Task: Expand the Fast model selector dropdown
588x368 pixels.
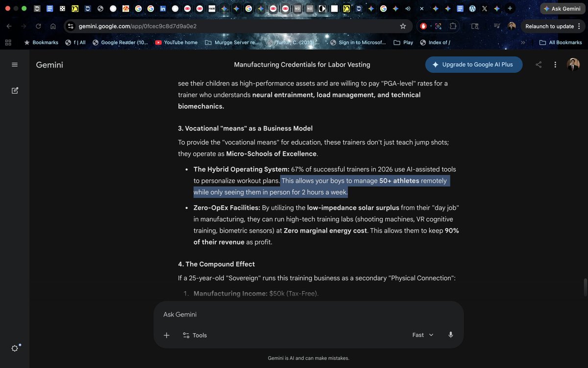Action: 423,335
